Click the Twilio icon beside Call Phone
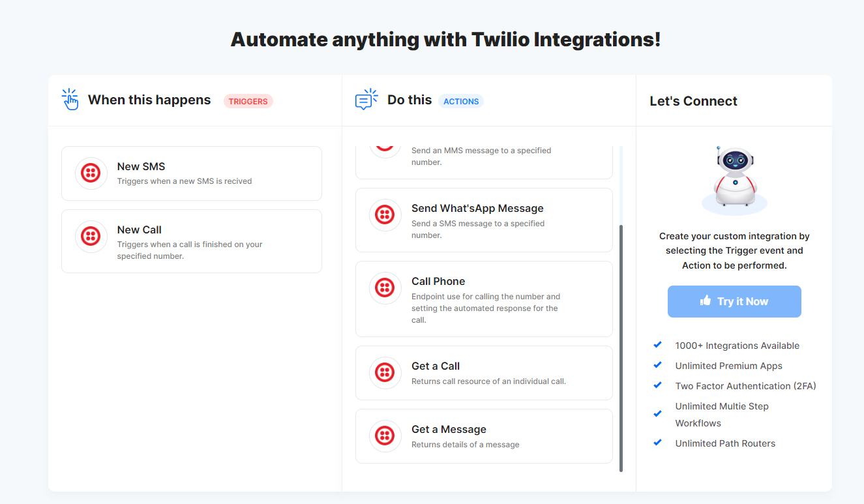The height and width of the screenshot is (504, 864). pos(385,288)
